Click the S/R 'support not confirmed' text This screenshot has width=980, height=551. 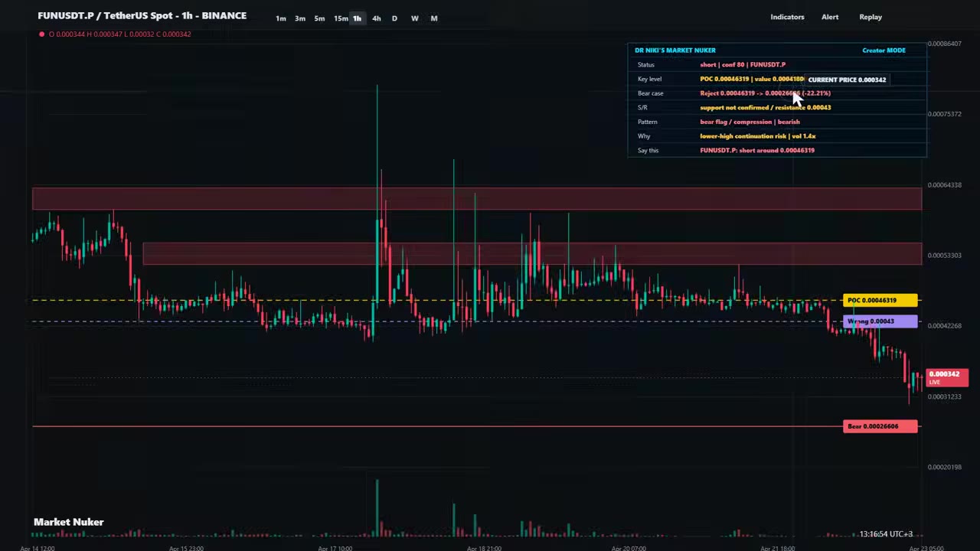point(765,108)
